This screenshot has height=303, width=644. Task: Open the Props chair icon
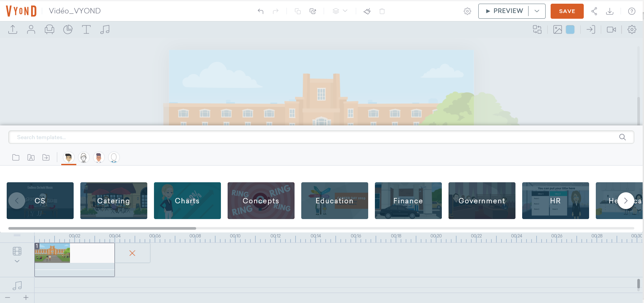click(x=50, y=29)
